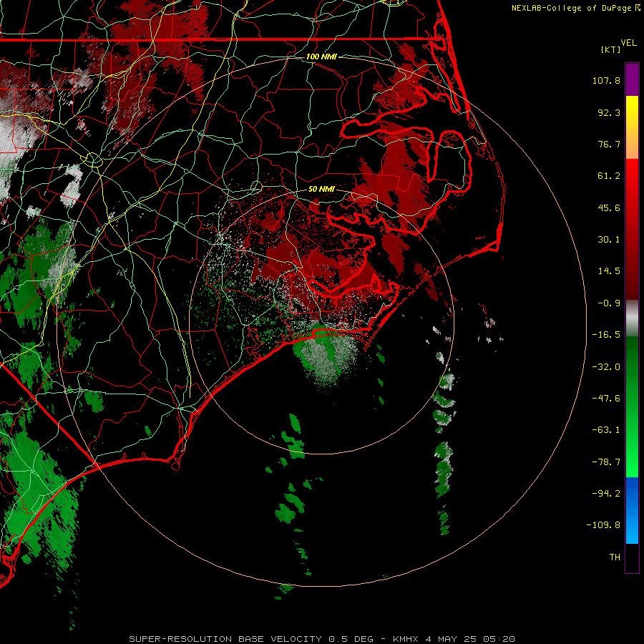Click the 76.7 velocity scale value
The height and width of the screenshot is (644, 644).
(x=609, y=144)
